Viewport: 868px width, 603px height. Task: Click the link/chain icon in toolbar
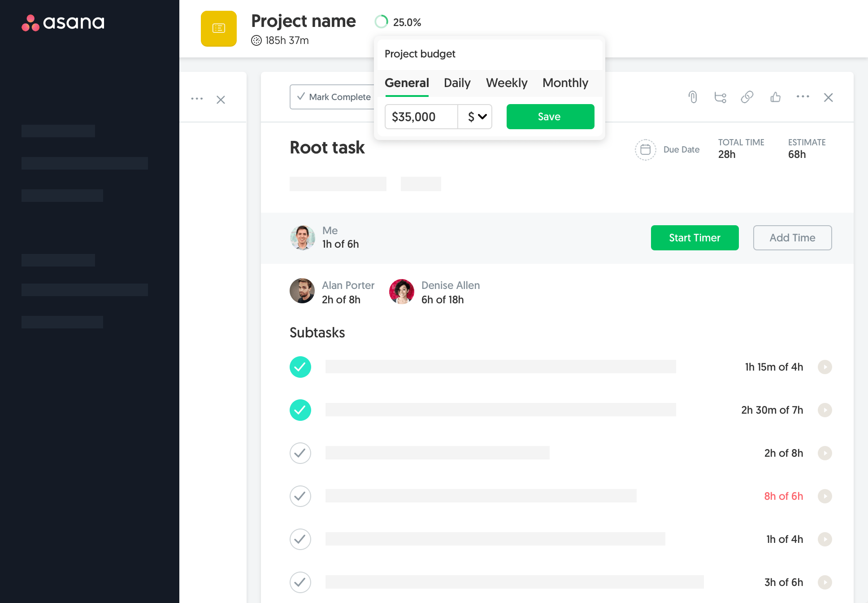[746, 98]
